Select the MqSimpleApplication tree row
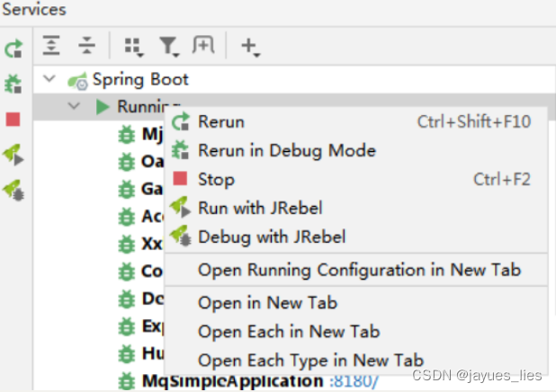The width and height of the screenshot is (556, 392). pos(294,382)
